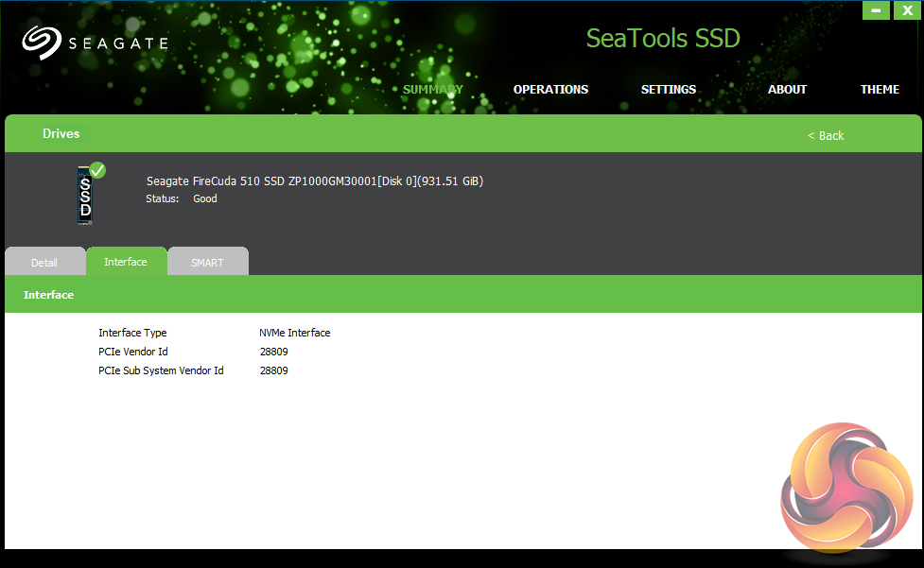
Task: Click the Interface section header
Action: 48,295
